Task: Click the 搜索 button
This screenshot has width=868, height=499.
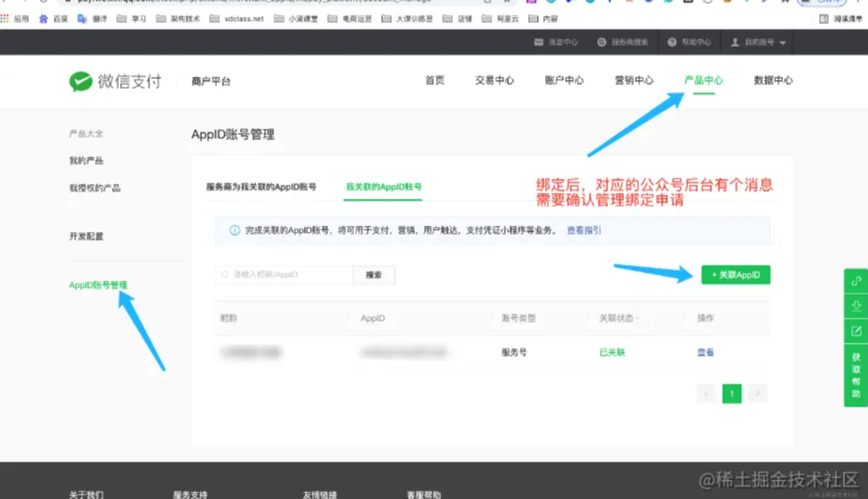Action: coord(374,274)
